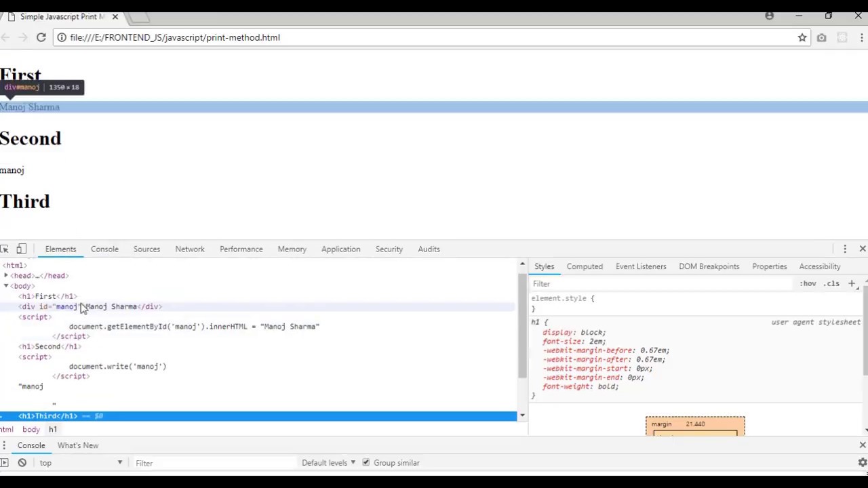Select the document.write('manoj') script line

tap(117, 366)
